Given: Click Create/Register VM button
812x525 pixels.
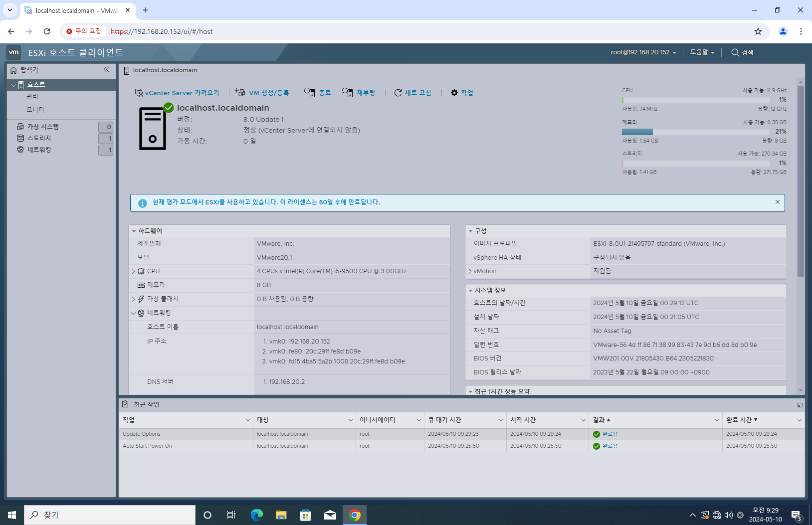Looking at the screenshot, I should (x=262, y=93).
